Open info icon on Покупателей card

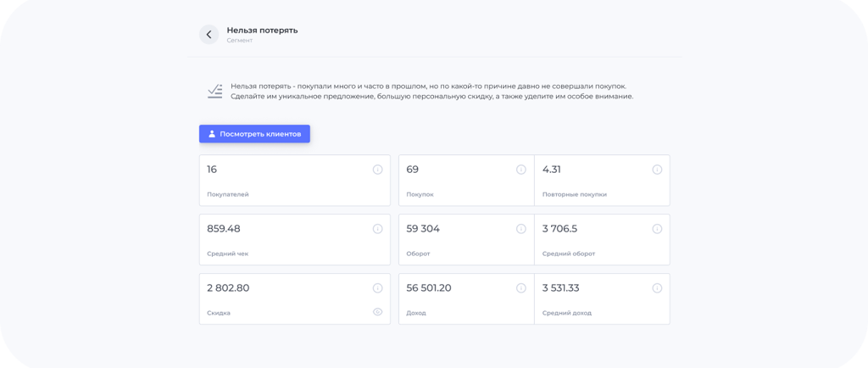(377, 170)
